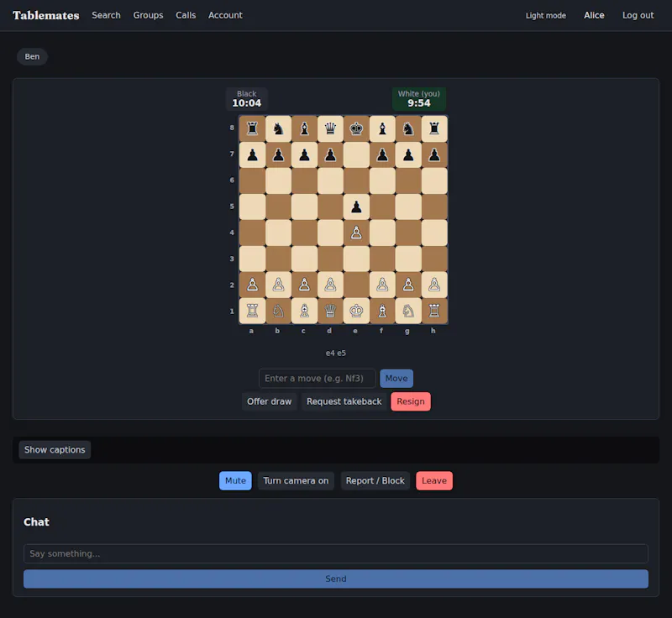
Task: Select the black pawn on d7
Action: (330, 154)
